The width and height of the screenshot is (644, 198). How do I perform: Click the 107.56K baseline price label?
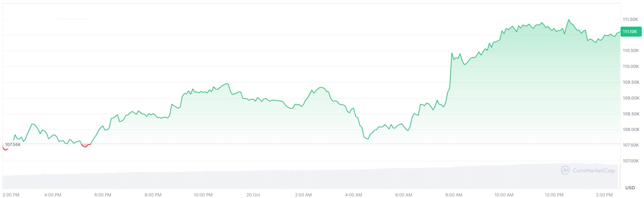[13, 145]
